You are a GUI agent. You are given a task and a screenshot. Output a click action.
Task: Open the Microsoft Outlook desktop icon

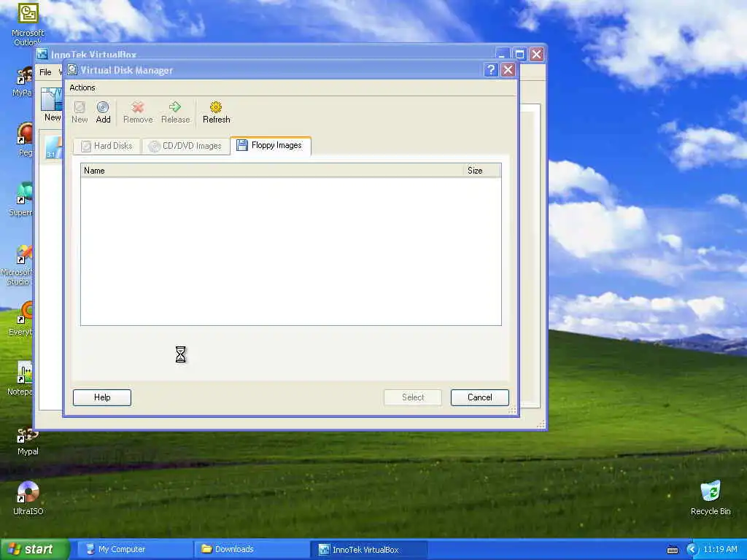click(x=28, y=25)
